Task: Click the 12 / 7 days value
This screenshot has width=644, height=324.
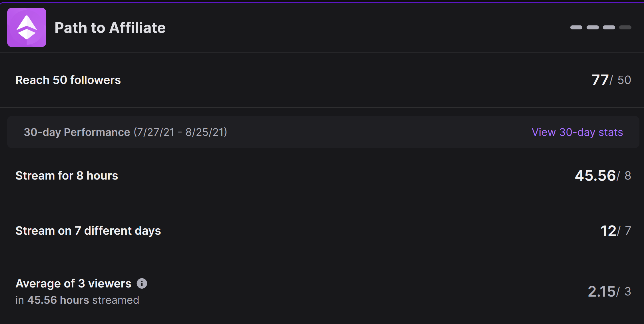Action: [616, 231]
